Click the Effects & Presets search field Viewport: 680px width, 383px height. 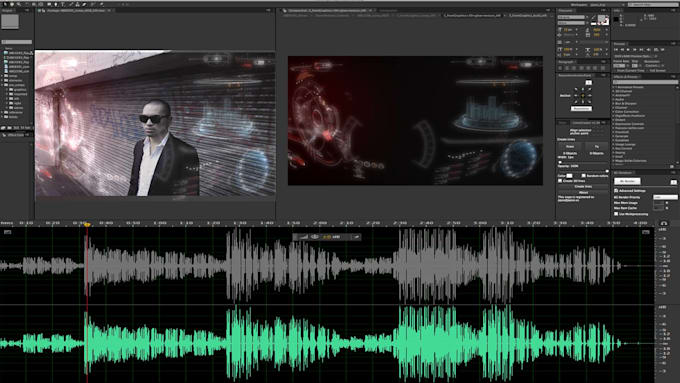click(x=644, y=82)
